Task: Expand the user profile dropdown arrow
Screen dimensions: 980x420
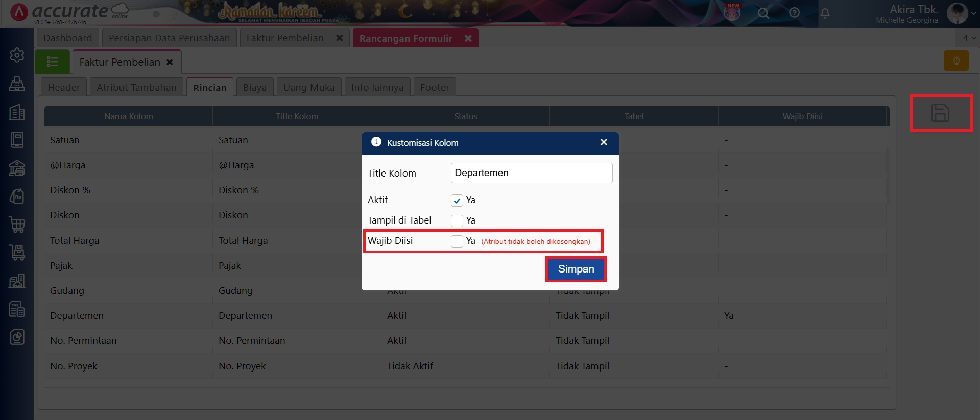Action: 973,13
